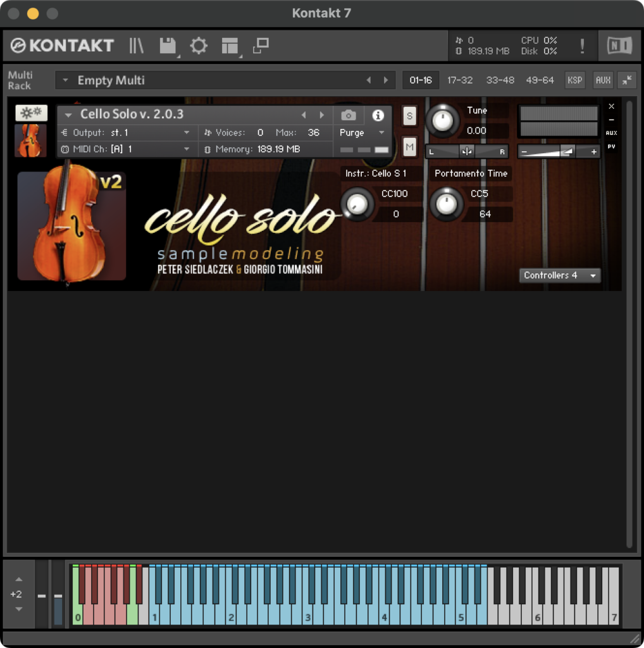Open snapshot camera view

(348, 115)
